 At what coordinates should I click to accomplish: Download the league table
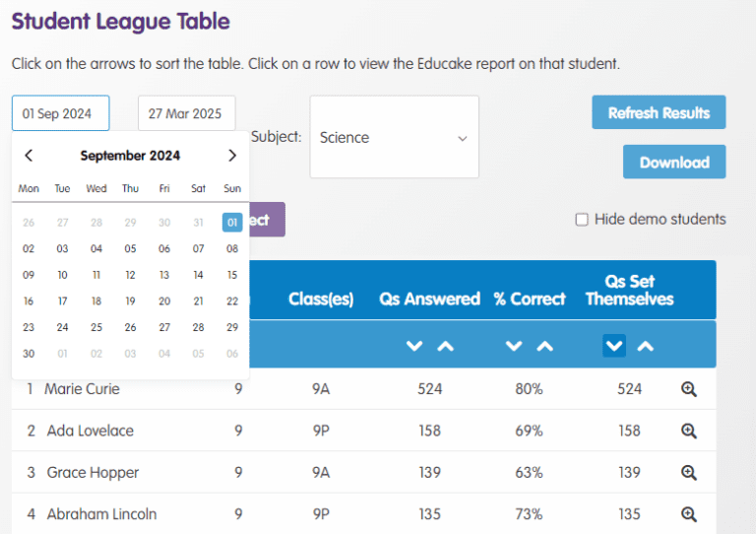673,163
